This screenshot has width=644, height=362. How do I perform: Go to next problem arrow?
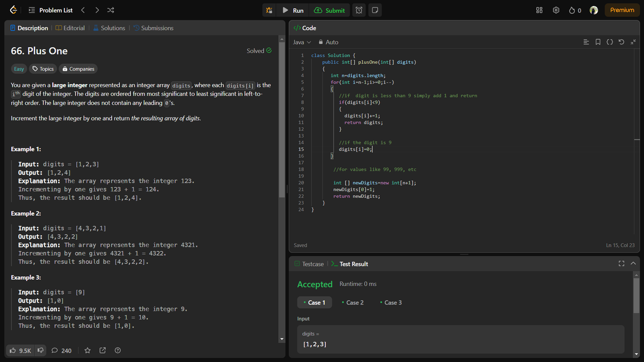(x=97, y=10)
